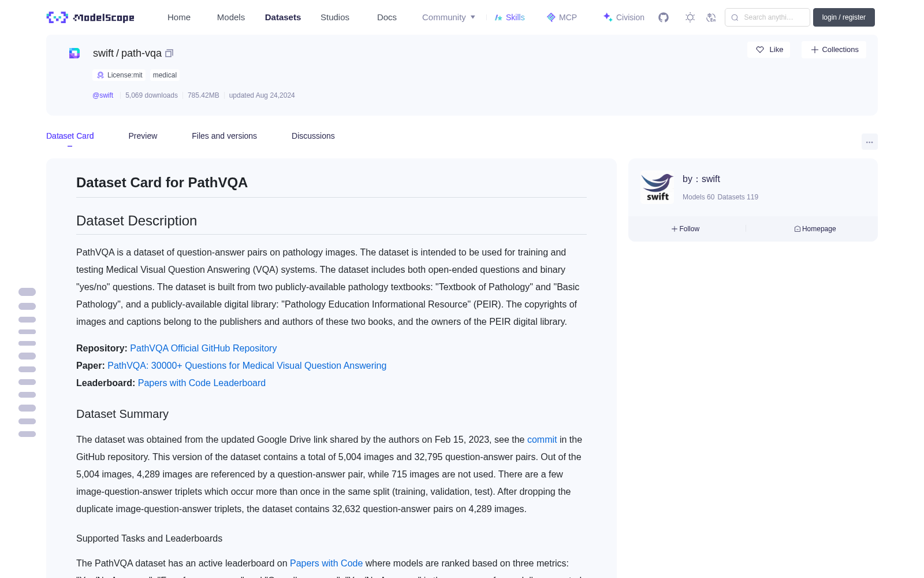Open the three-dot more options button
The image size is (924, 578).
[x=869, y=142]
